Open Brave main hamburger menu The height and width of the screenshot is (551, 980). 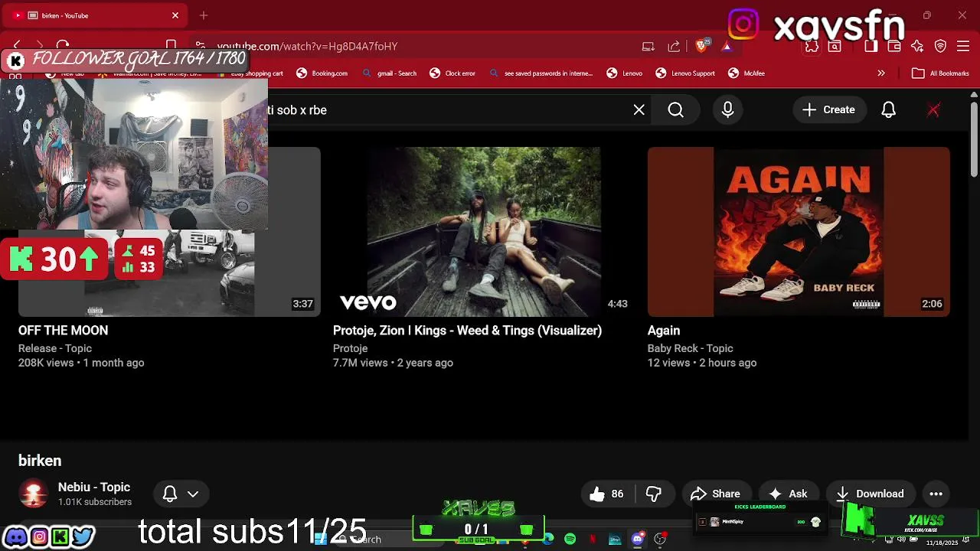pos(963,47)
